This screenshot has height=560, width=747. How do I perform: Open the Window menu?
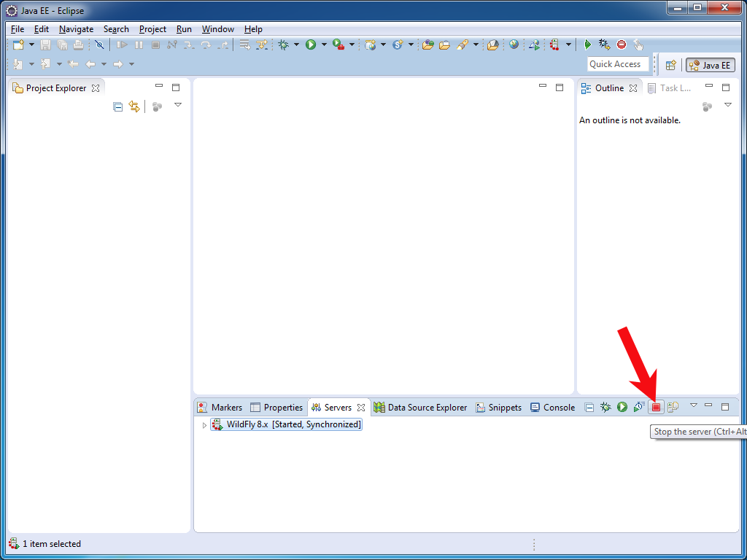pyautogui.click(x=217, y=29)
